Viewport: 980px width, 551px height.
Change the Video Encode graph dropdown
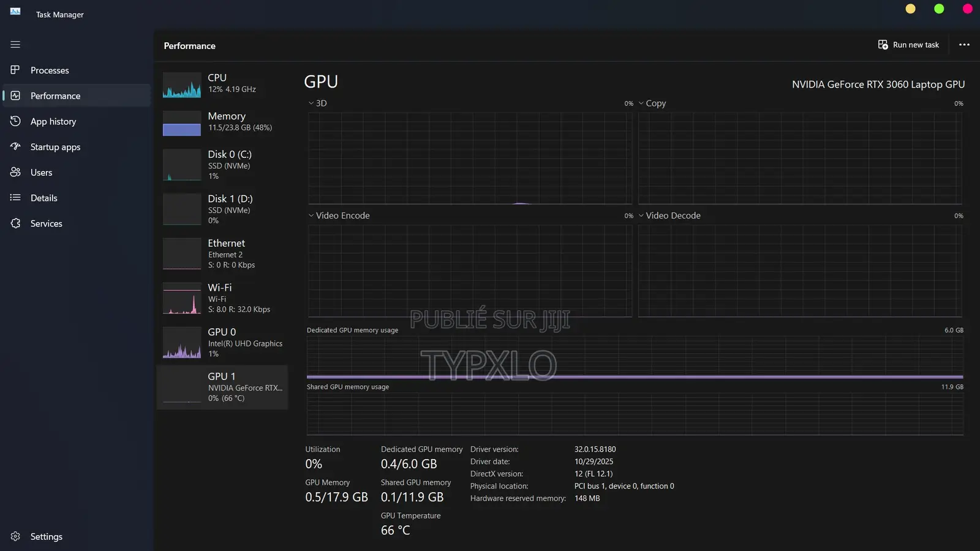click(x=339, y=216)
